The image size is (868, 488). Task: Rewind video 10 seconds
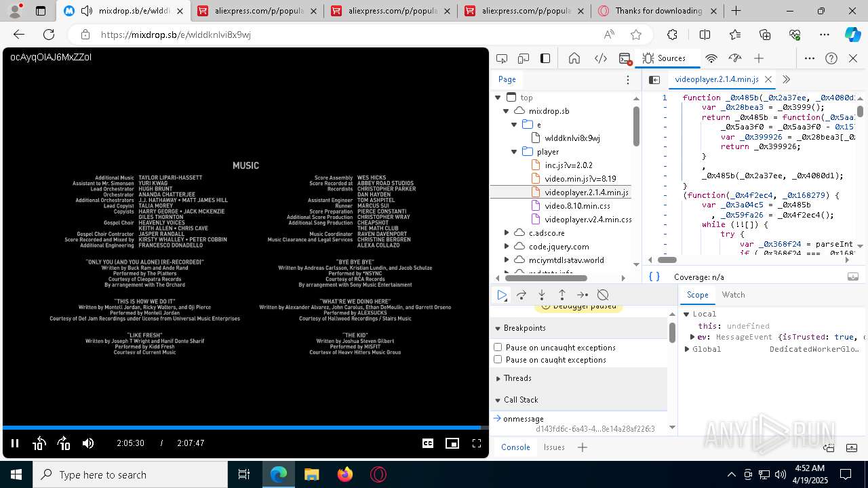click(x=39, y=443)
